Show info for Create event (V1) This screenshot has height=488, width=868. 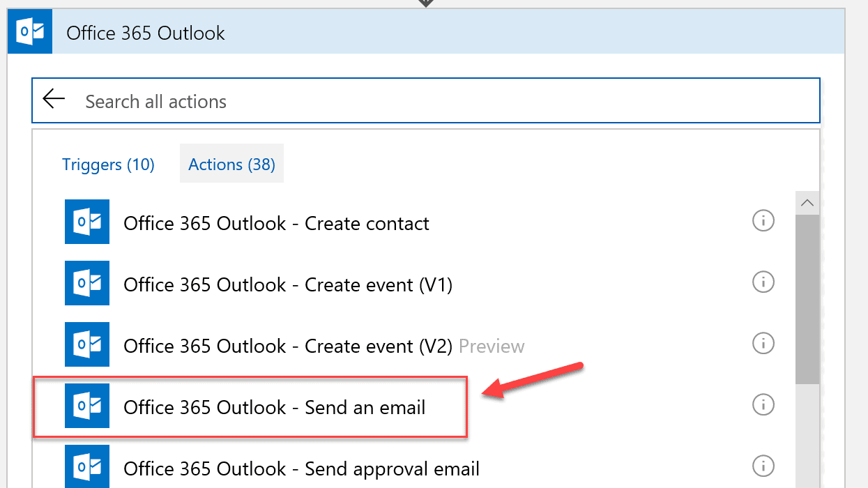pyautogui.click(x=763, y=282)
